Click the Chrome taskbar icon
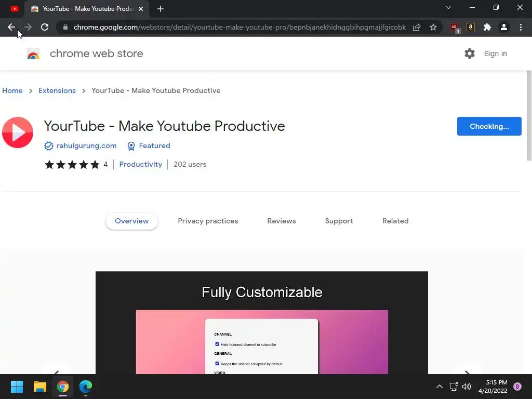The height and width of the screenshot is (399, 532). (x=63, y=387)
